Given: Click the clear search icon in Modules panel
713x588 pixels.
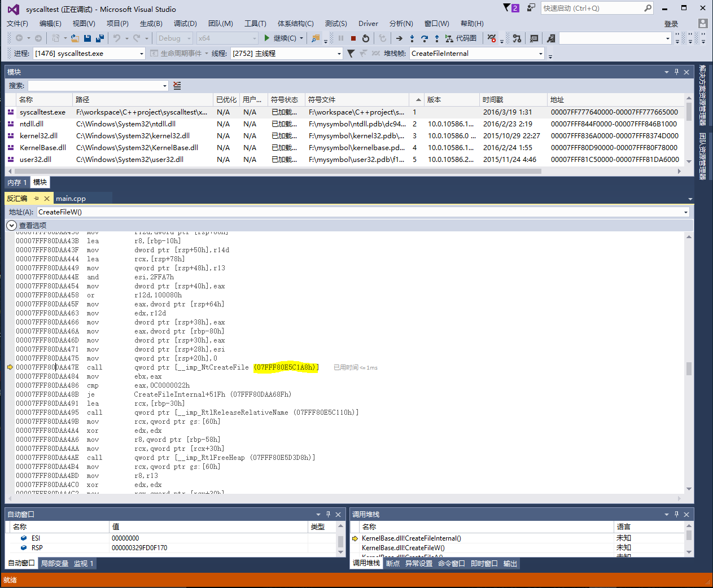Looking at the screenshot, I should click(x=177, y=86).
